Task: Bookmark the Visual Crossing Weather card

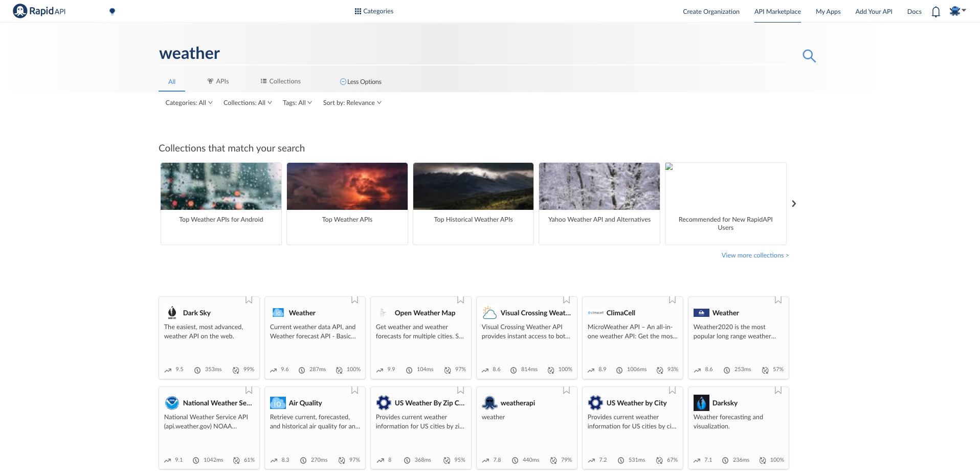Action: coord(566,300)
